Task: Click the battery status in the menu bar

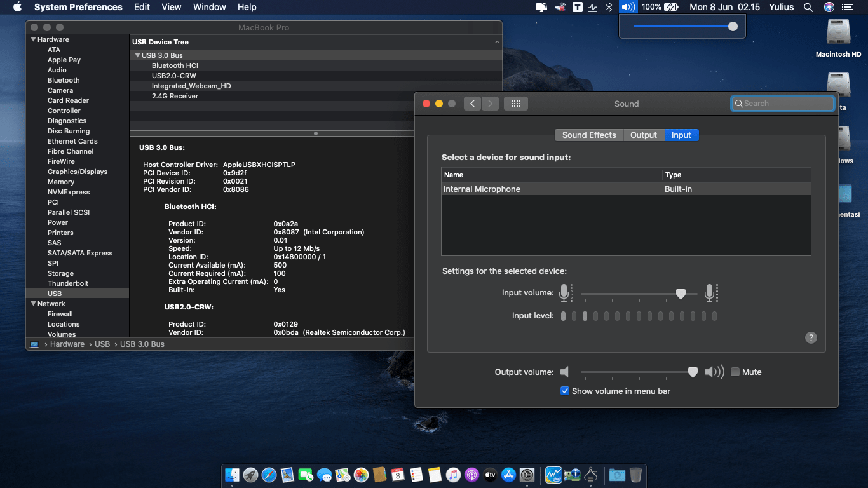Action: (x=660, y=7)
